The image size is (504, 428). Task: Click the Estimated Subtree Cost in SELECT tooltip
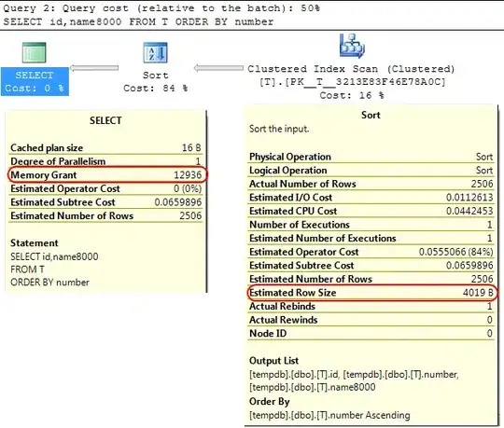tap(106, 202)
